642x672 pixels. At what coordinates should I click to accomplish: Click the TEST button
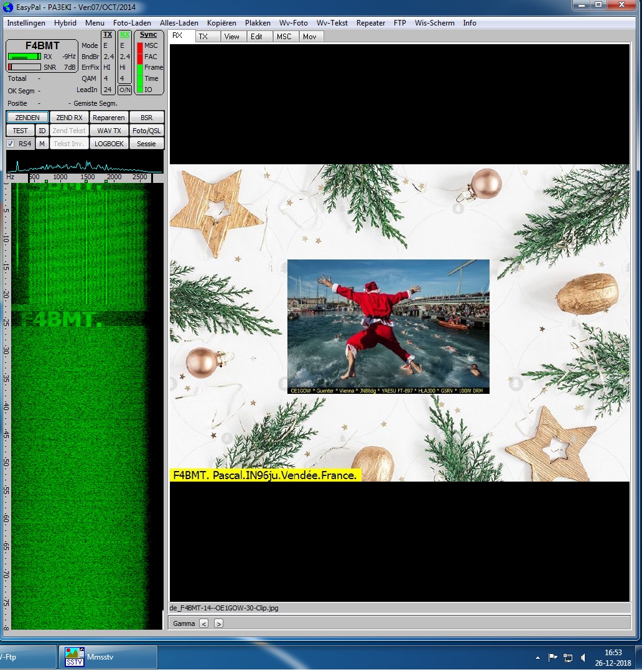(20, 131)
